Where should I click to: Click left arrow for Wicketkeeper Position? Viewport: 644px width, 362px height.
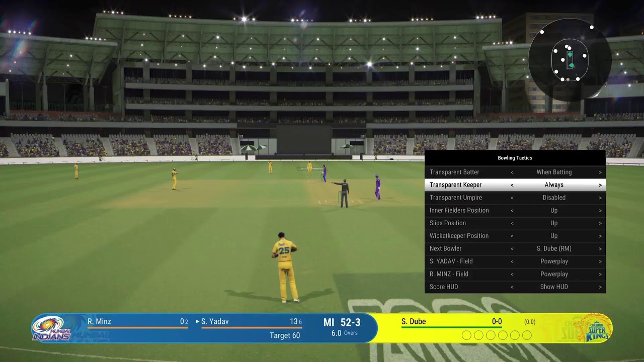(x=512, y=236)
